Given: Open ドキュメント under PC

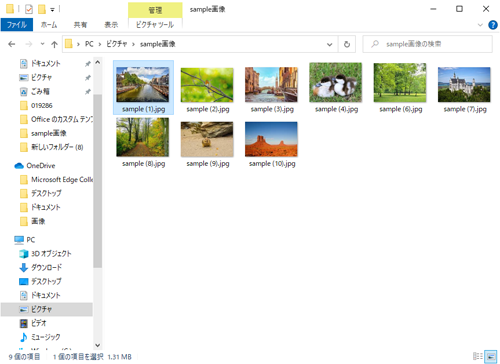Looking at the screenshot, I should [x=46, y=296].
